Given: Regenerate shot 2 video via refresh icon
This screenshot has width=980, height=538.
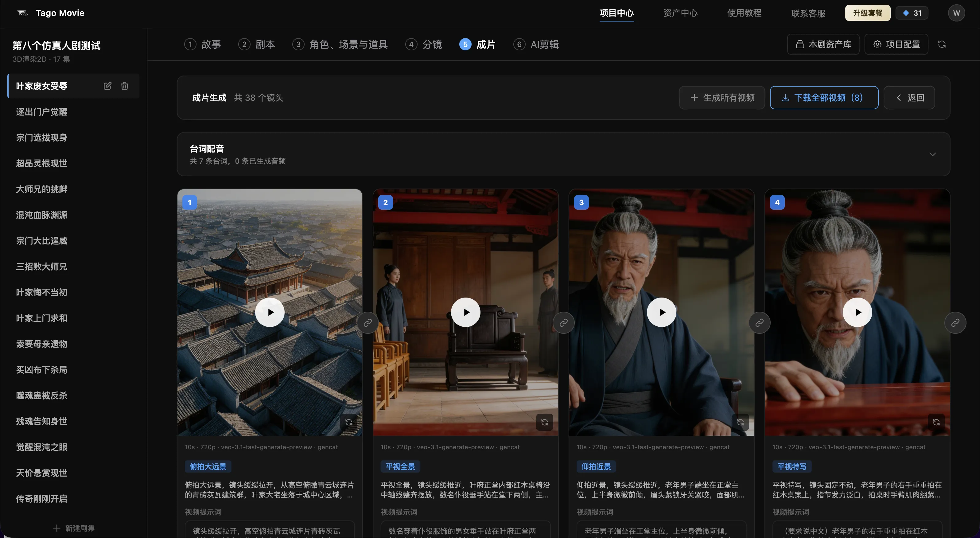Looking at the screenshot, I should [544, 422].
